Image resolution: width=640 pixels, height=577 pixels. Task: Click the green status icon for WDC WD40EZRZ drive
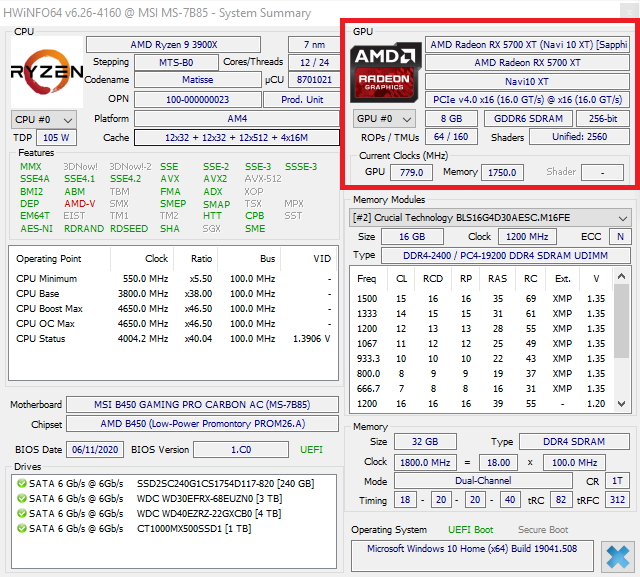(22, 513)
